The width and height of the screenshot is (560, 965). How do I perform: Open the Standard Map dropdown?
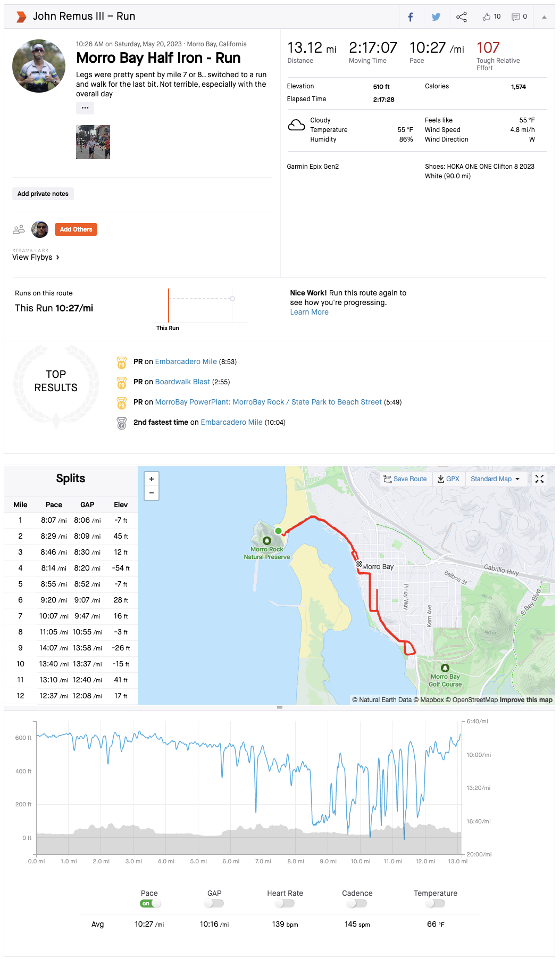click(x=495, y=479)
